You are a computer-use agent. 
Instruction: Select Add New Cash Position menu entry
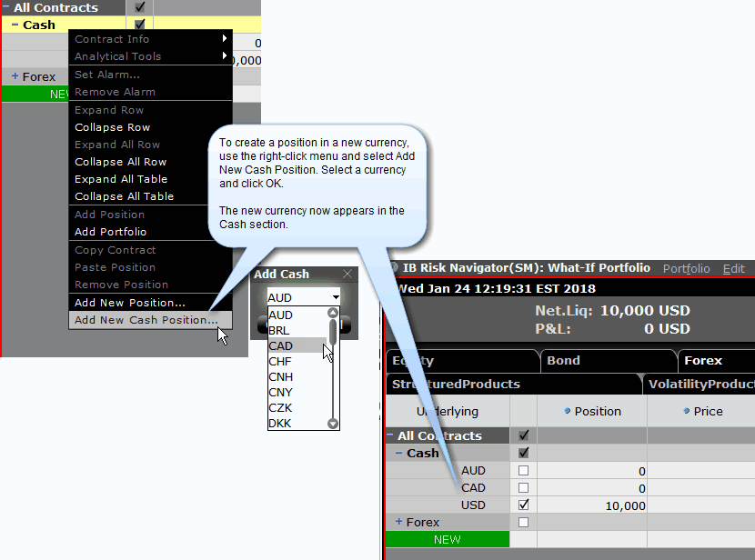pyautogui.click(x=146, y=320)
